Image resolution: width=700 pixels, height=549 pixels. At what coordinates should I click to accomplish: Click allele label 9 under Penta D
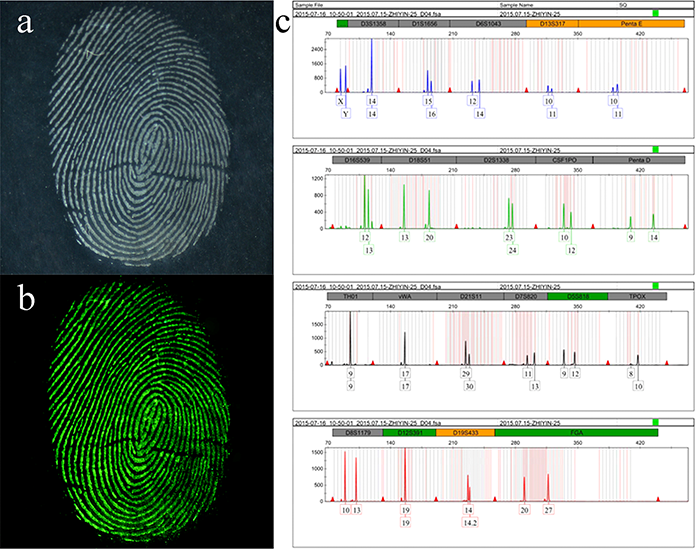(x=631, y=237)
